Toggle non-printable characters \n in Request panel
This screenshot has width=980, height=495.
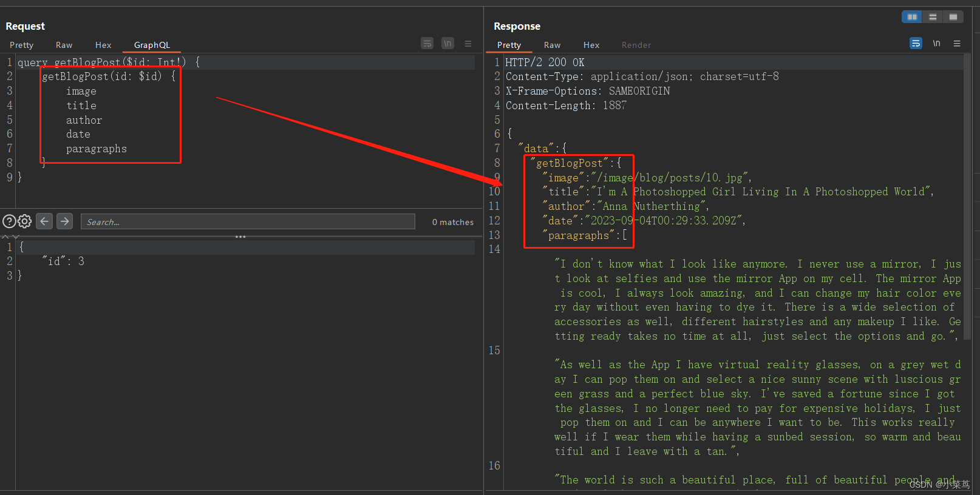tap(447, 43)
